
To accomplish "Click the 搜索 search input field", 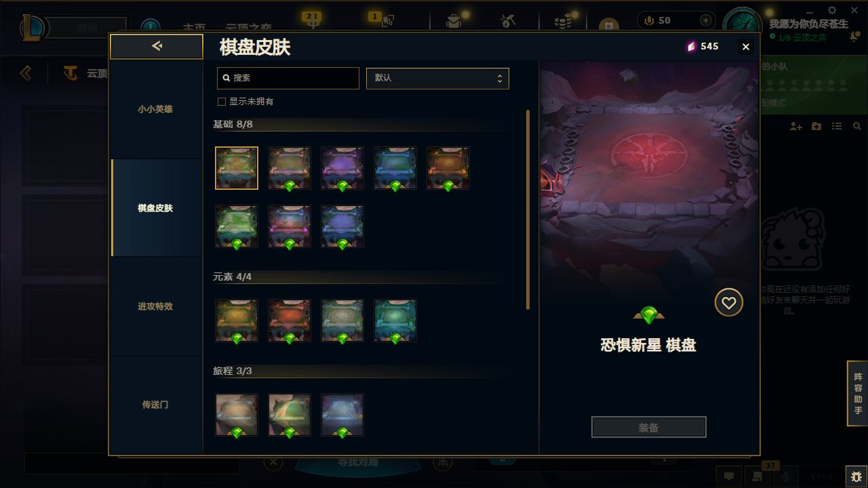I will [x=288, y=78].
